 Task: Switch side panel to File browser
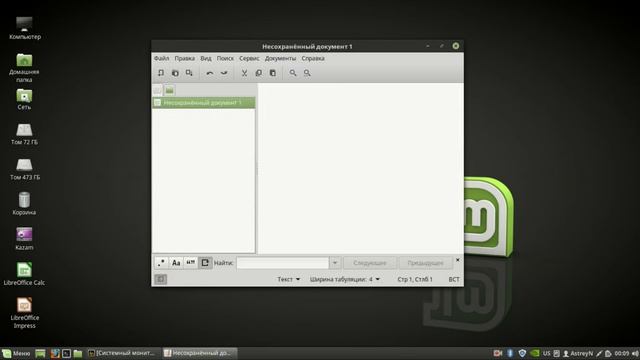(169, 90)
